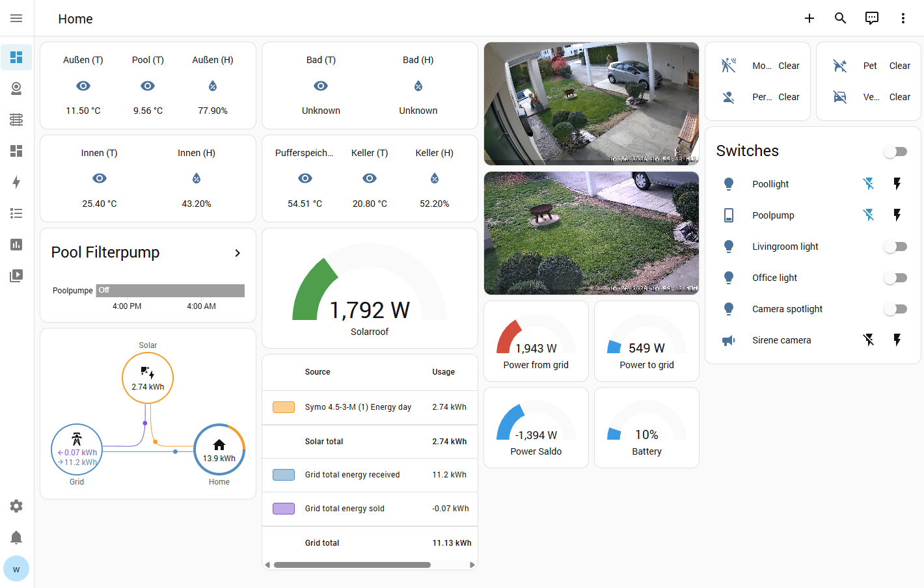Open search from the header
The height and width of the screenshot is (588, 924).
pyautogui.click(x=841, y=18)
